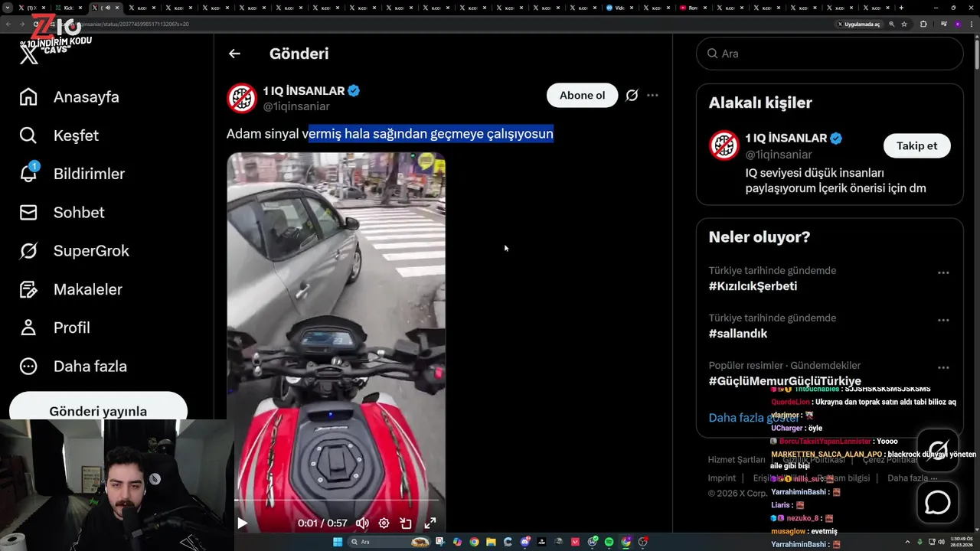Open options for #sallandık trend
The width and height of the screenshot is (980, 551).
click(x=943, y=320)
